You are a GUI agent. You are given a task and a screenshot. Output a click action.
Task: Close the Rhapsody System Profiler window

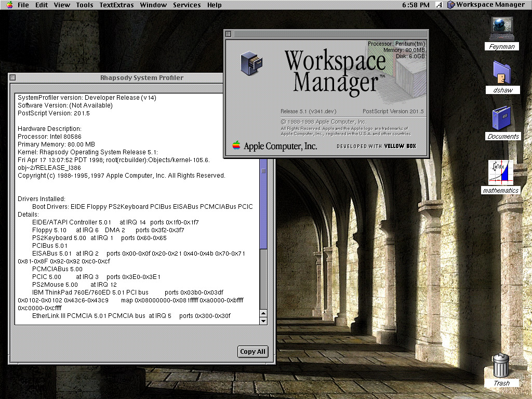point(12,78)
